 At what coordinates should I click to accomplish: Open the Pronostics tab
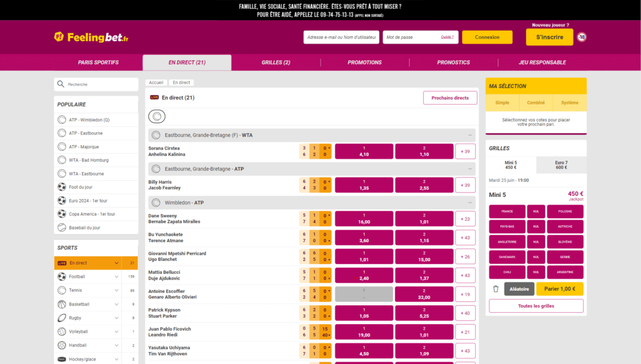453,63
